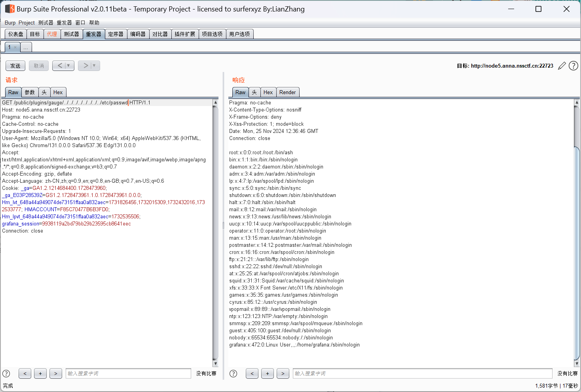
Task: Click the request Connection: close line
Action: [x=23, y=231]
